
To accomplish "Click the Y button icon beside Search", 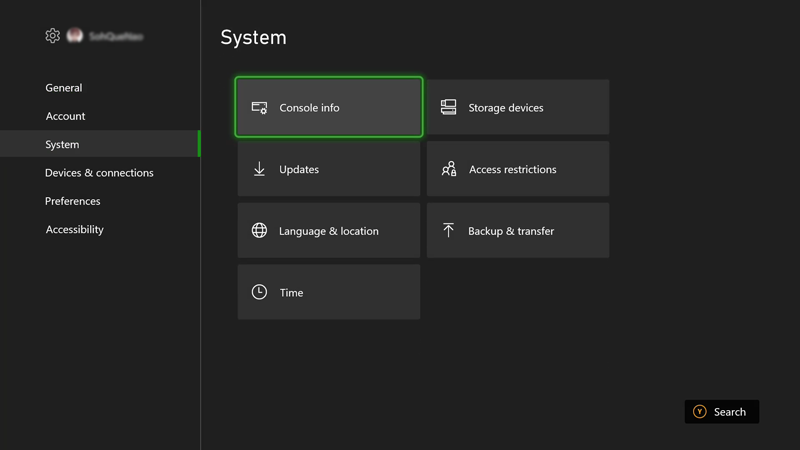I will [699, 412].
